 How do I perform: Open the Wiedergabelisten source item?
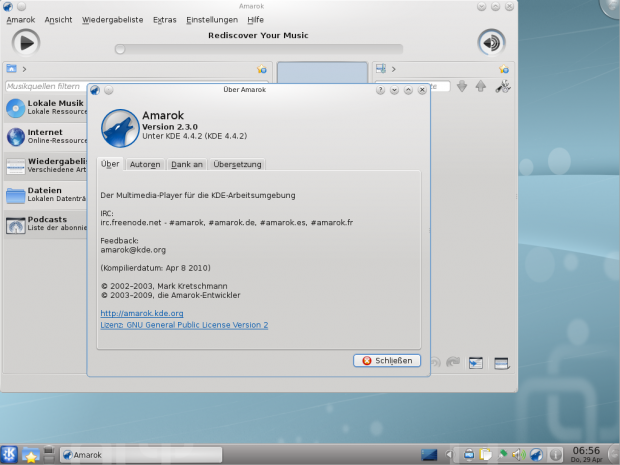[47, 166]
